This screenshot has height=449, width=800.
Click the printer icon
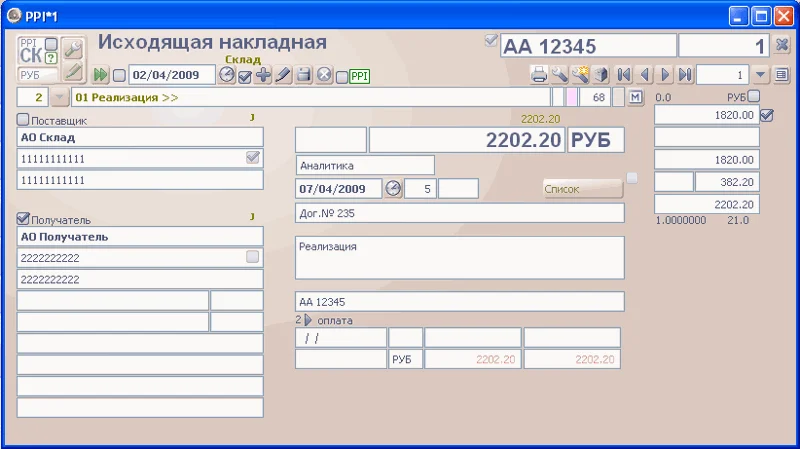(539, 75)
